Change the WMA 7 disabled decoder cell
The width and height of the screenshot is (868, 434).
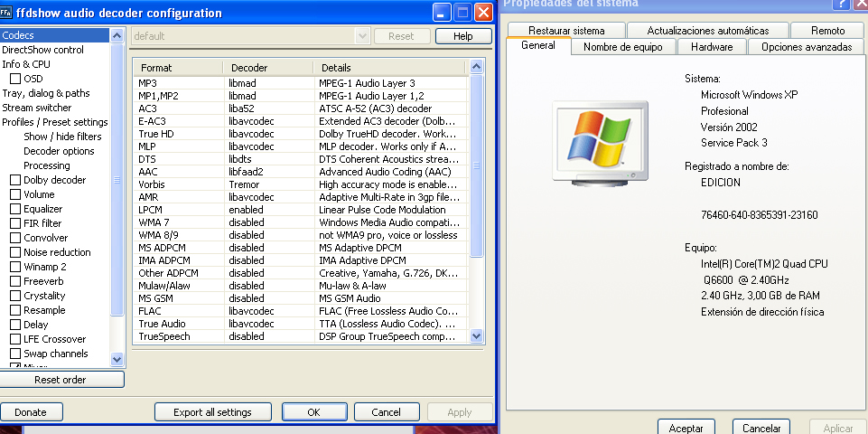click(269, 222)
